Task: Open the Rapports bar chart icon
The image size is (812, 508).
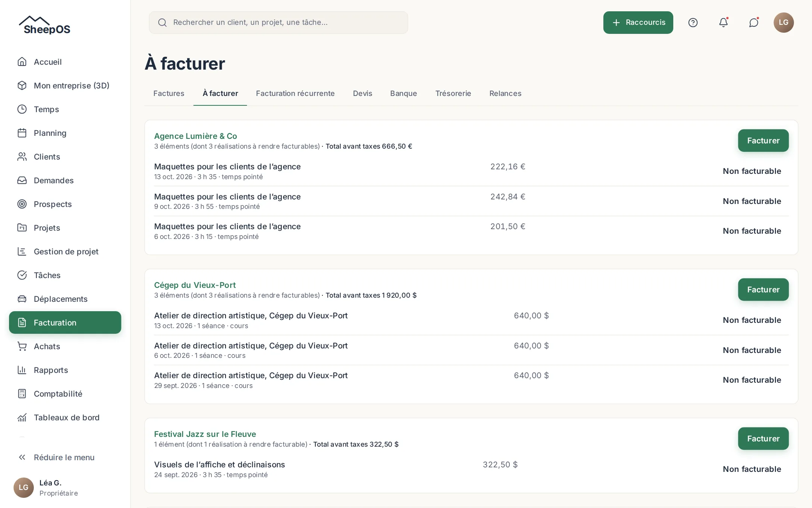Action: [x=22, y=370]
